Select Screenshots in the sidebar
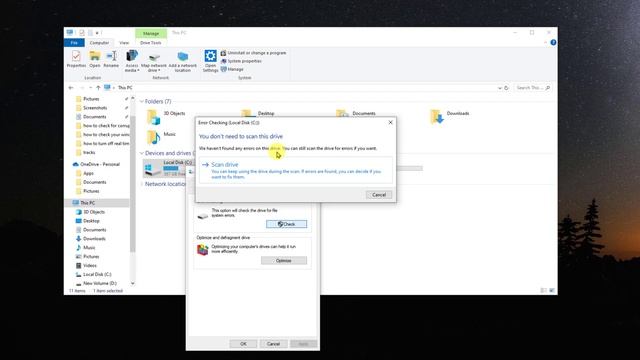This screenshot has height=360, width=640. (95, 108)
